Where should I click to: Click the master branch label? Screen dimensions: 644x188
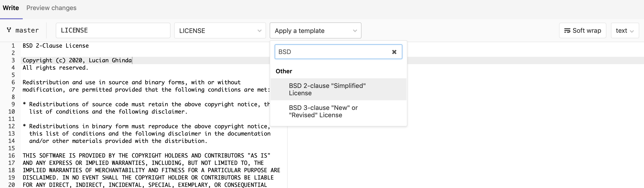(27, 30)
